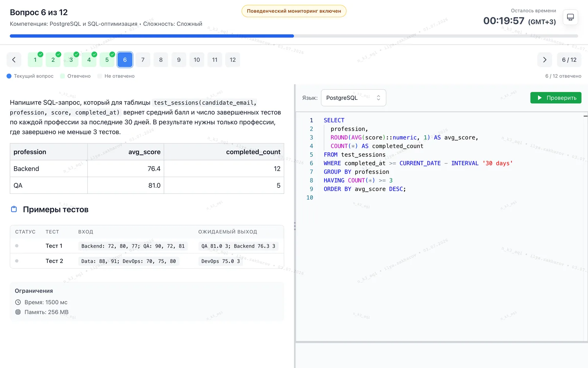Open question 9
Viewport: 588px width, 368px height.
[x=179, y=60]
